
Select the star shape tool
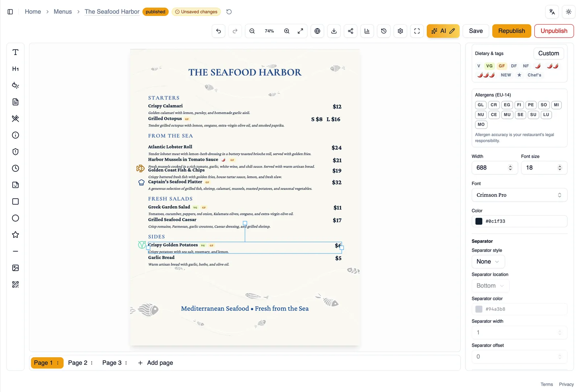coord(15,235)
